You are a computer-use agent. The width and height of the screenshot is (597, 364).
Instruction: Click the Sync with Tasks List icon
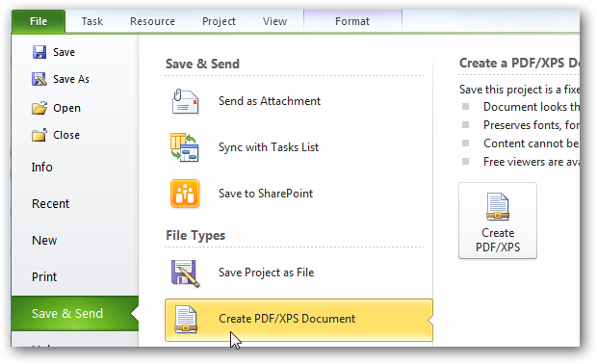(x=184, y=147)
